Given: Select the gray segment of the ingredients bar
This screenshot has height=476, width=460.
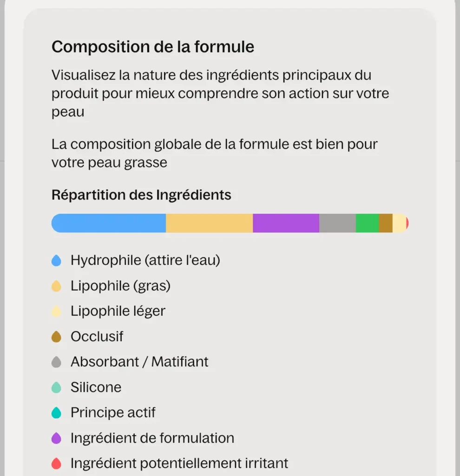Looking at the screenshot, I should 337,223.
